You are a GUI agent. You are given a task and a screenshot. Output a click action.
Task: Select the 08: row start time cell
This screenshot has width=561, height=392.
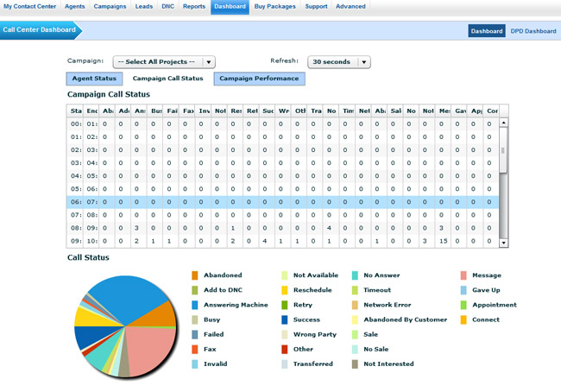coord(76,228)
